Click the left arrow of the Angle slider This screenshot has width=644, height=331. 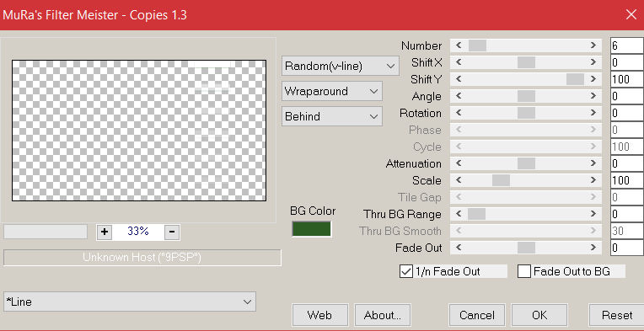pos(459,96)
